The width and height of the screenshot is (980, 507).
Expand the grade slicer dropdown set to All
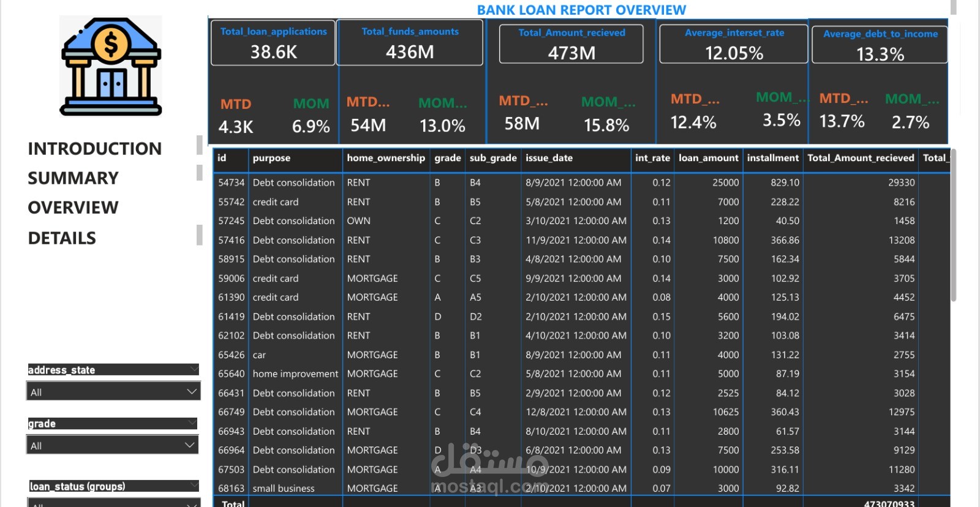pyautogui.click(x=112, y=446)
